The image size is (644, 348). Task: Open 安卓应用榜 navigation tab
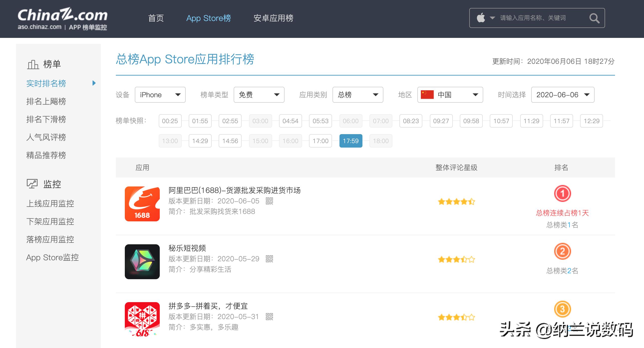(273, 18)
